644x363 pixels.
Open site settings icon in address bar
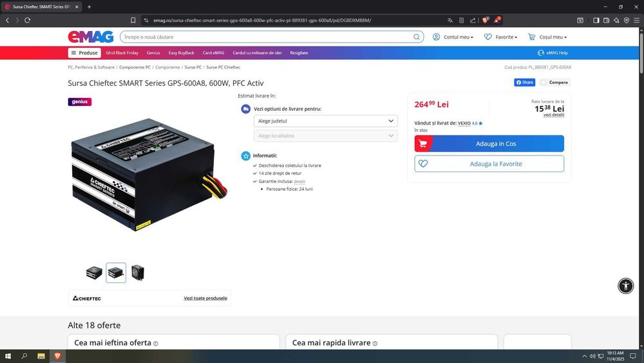pyautogui.click(x=146, y=20)
